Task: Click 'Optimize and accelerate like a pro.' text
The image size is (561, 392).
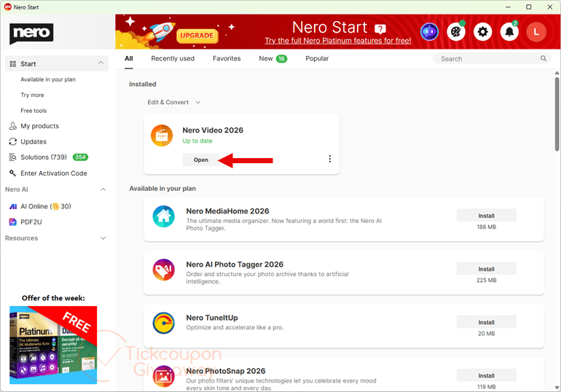Action: [235, 327]
